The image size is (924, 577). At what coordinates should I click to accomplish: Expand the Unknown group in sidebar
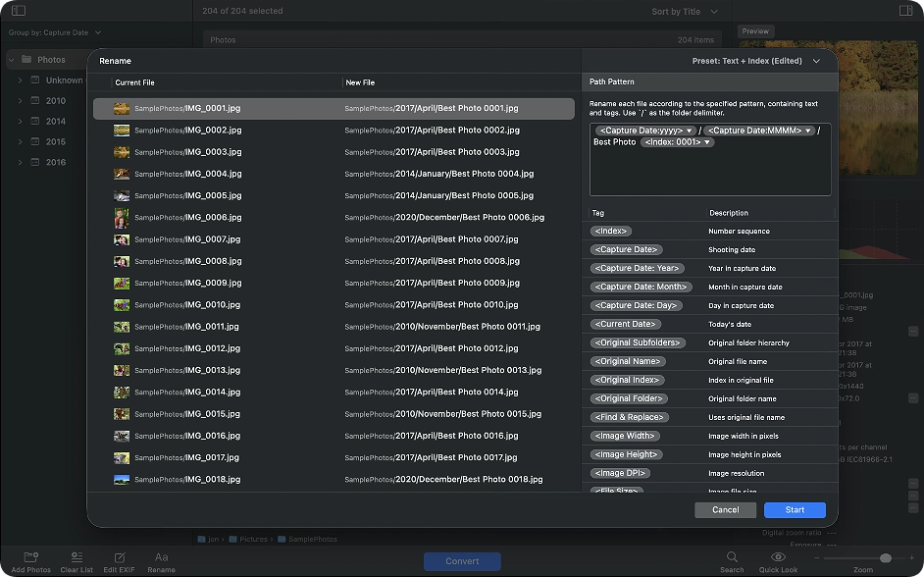[20, 80]
